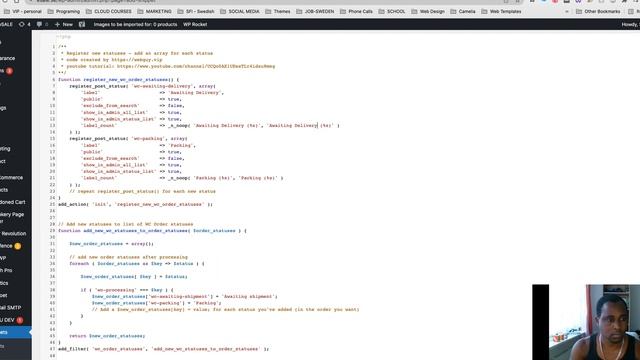Open the Web Design bookmarks folder
The image size is (640, 360).
(428, 11)
